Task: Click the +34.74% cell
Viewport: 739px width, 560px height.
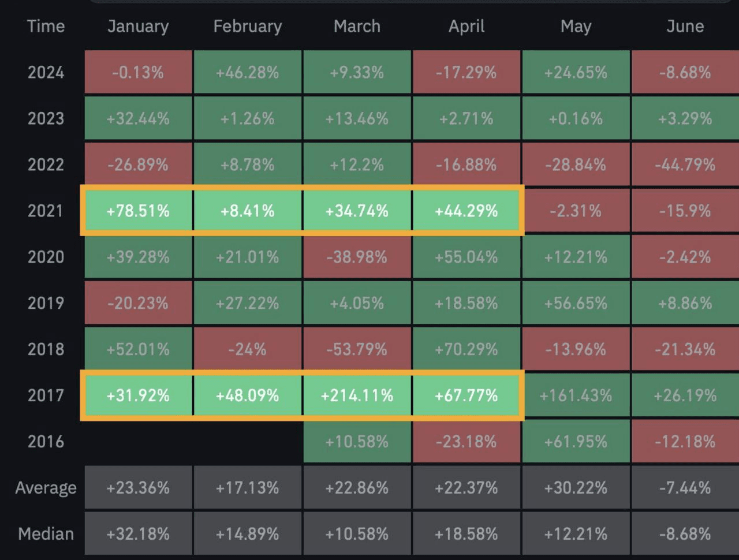Action: (x=357, y=211)
